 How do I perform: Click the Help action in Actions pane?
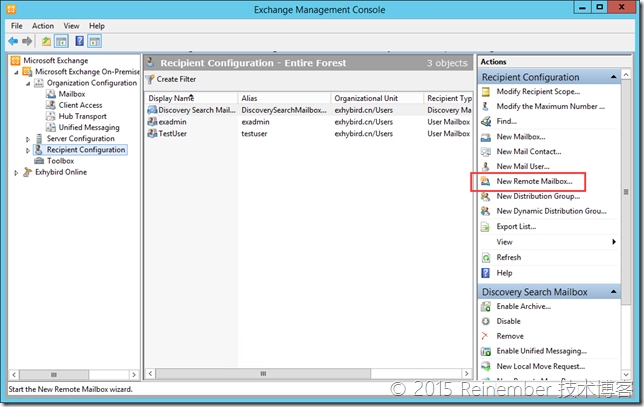coord(504,273)
